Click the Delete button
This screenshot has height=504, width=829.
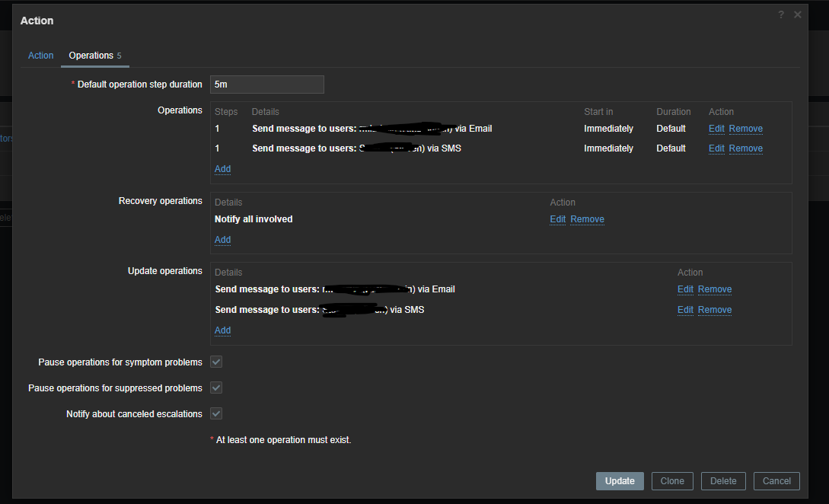coord(723,481)
